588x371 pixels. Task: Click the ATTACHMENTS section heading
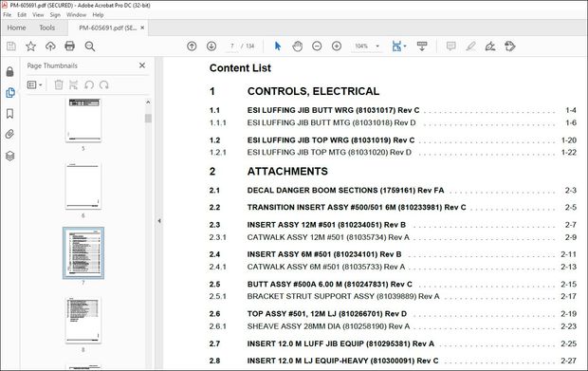point(287,172)
